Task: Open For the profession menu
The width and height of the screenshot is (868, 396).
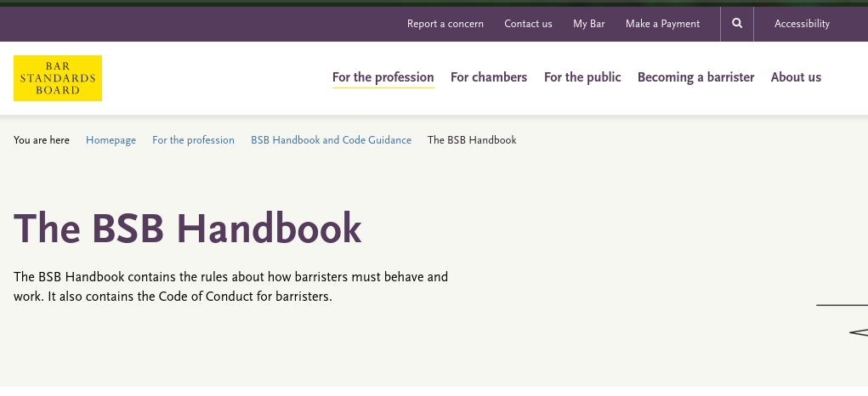Action: click(383, 77)
